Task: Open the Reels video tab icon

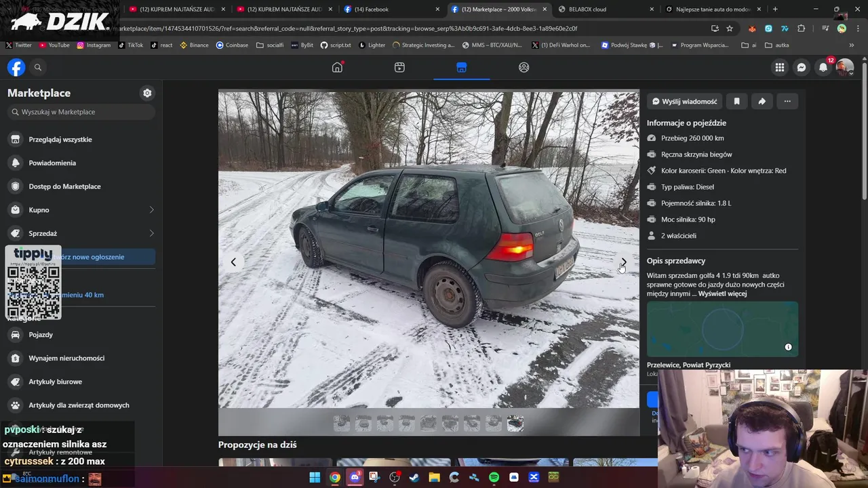Action: 399,67
